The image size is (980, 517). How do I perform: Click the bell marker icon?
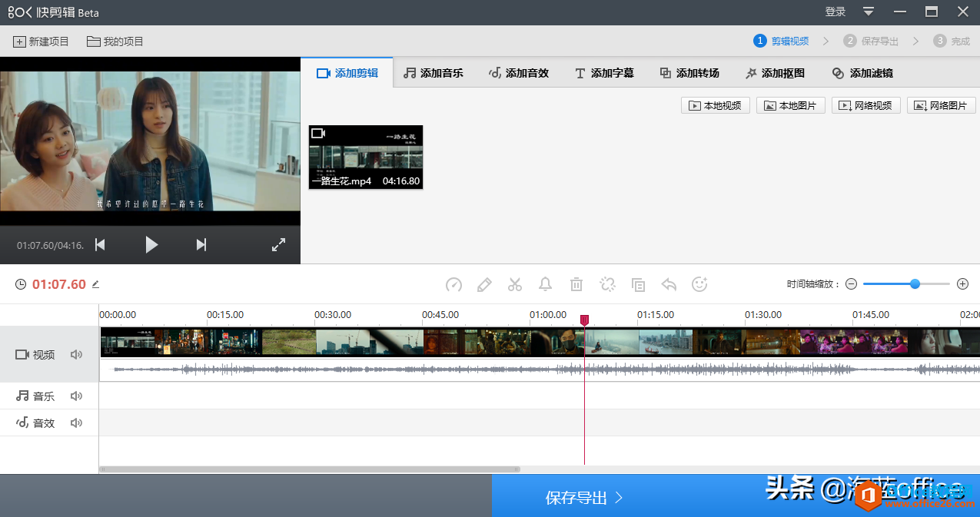pyautogui.click(x=546, y=285)
